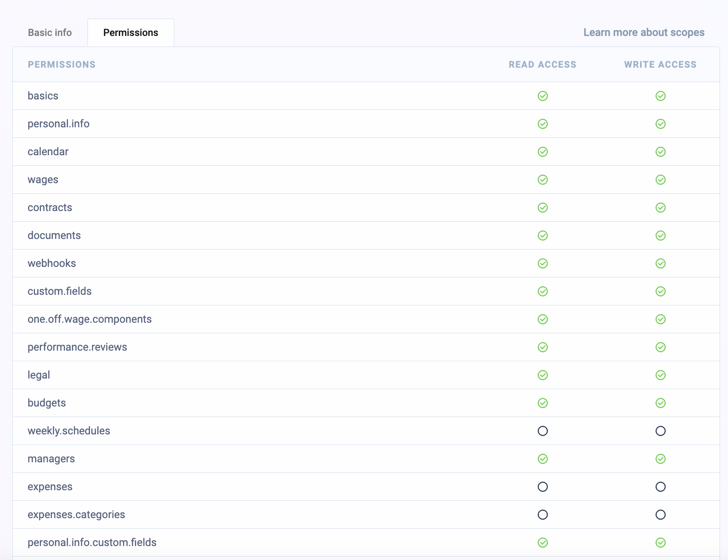Enable write access for weekly.schedules
Viewport: 728px width, 560px height.
click(x=660, y=431)
